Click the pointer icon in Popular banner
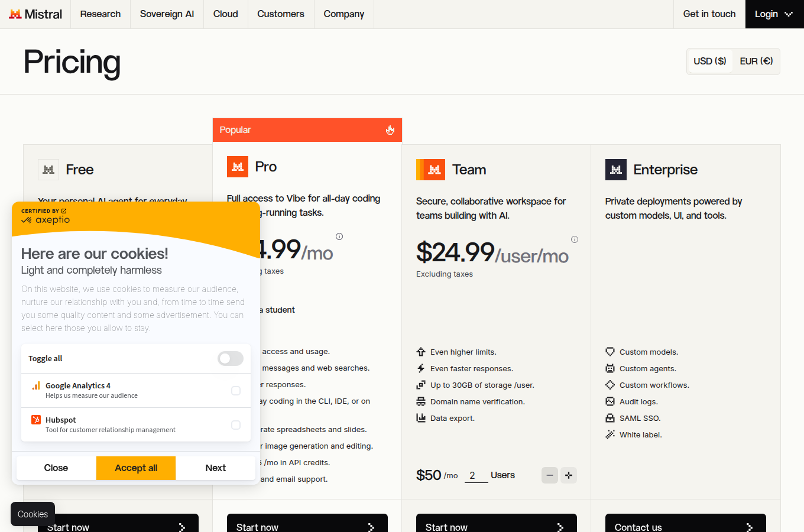The height and width of the screenshot is (532, 804). tap(390, 130)
